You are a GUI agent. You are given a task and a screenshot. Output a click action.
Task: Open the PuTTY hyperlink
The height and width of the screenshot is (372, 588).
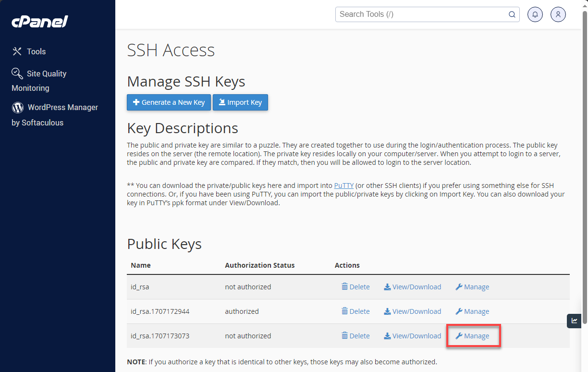[343, 185]
